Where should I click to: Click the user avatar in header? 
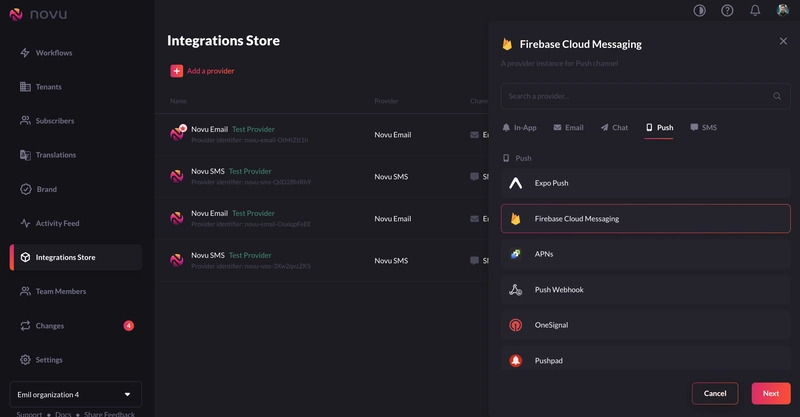click(x=783, y=10)
